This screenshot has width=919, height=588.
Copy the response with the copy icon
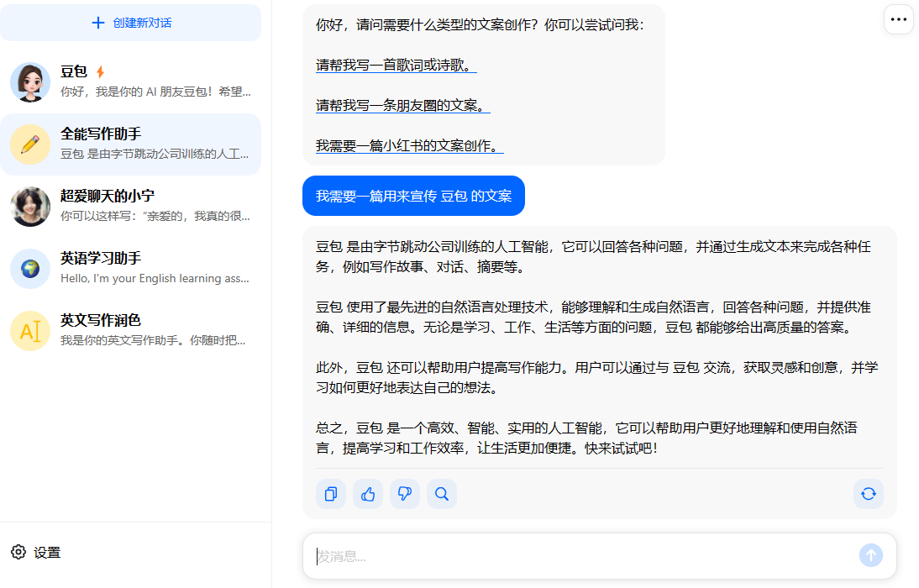coord(331,494)
